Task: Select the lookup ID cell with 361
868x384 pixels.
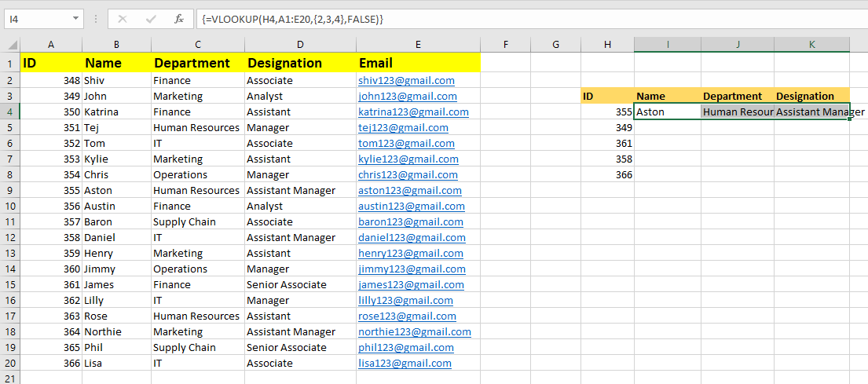Action: (x=607, y=143)
